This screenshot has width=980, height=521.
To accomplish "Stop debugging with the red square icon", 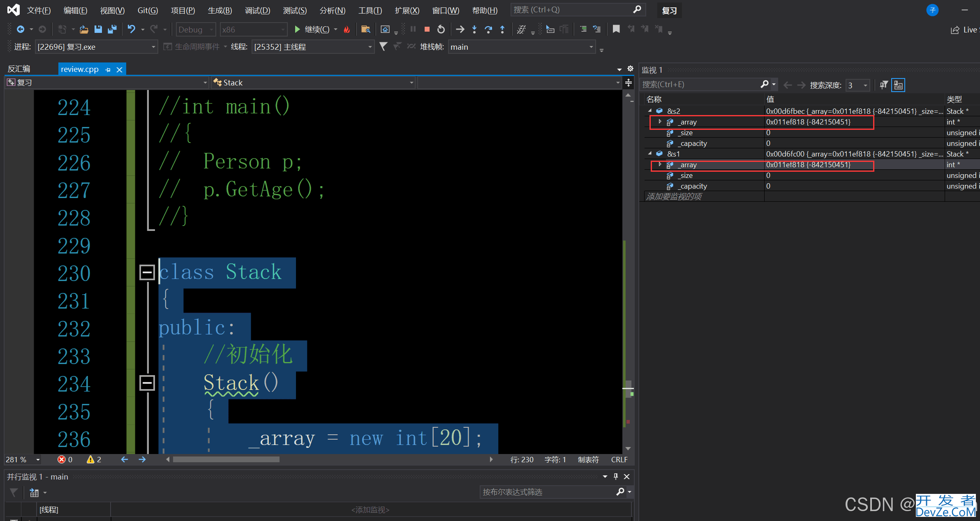I will pyautogui.click(x=427, y=29).
